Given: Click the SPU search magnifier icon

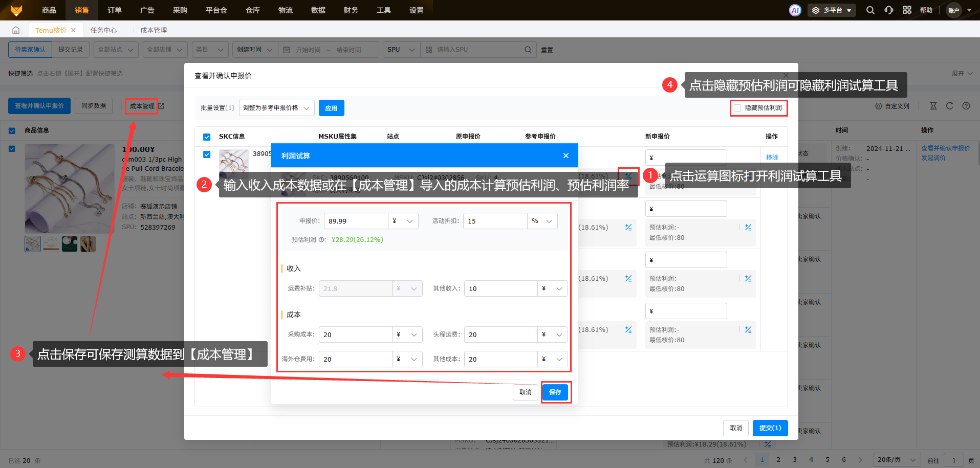Looking at the screenshot, I should coord(528,50).
